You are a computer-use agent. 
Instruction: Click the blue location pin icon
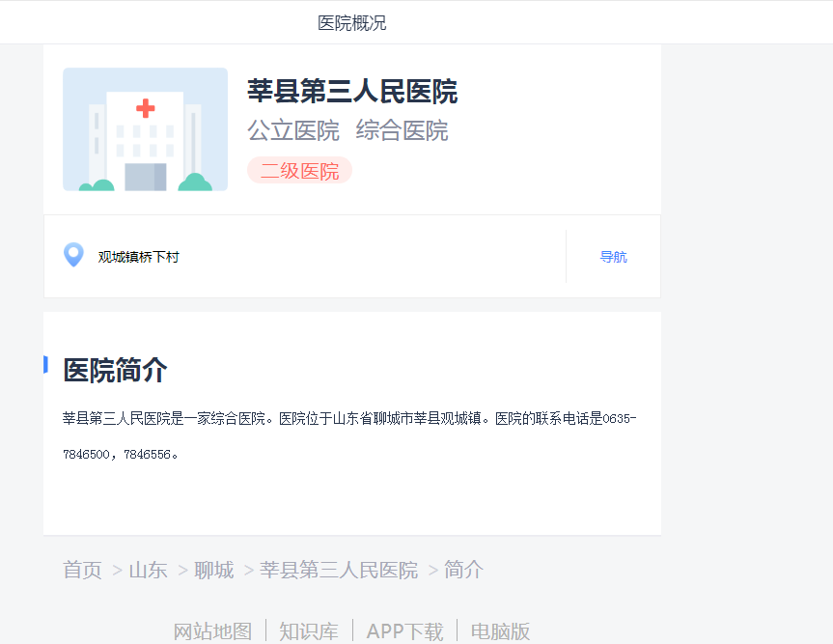pyautogui.click(x=73, y=255)
